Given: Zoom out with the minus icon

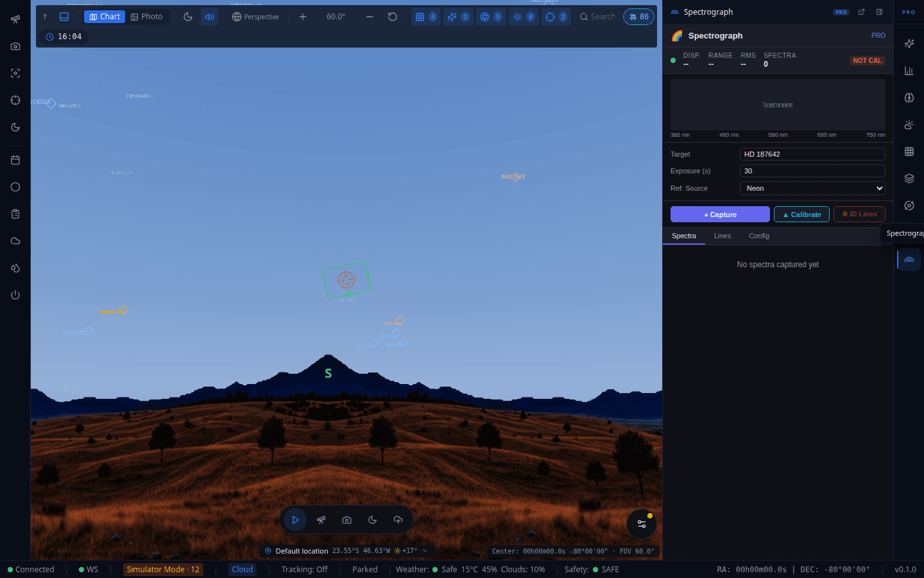Looking at the screenshot, I should (370, 17).
